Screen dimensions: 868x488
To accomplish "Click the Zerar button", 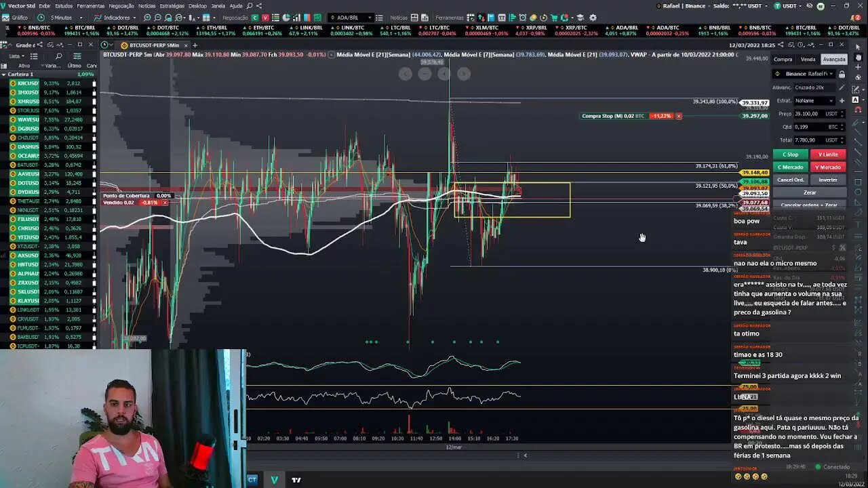I will pyautogui.click(x=810, y=192).
